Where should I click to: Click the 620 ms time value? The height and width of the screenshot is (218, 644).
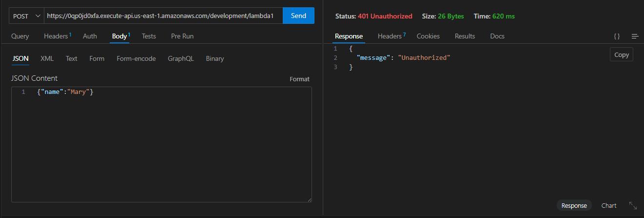point(503,16)
